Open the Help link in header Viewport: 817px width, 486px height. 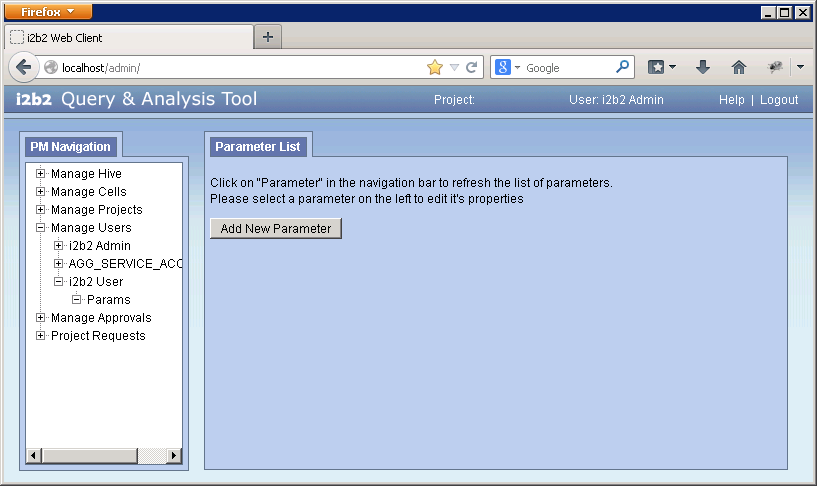click(x=731, y=100)
